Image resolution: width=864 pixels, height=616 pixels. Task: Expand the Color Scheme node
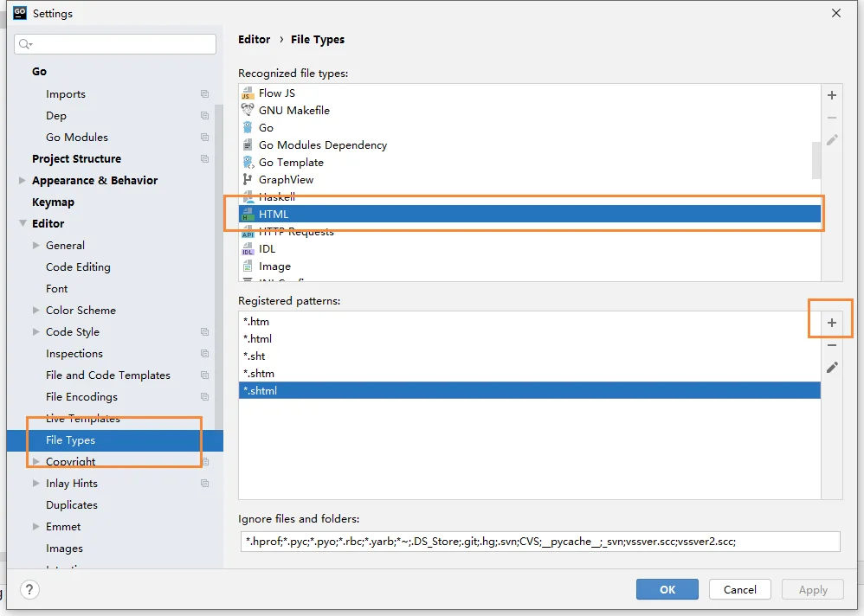[35, 311]
